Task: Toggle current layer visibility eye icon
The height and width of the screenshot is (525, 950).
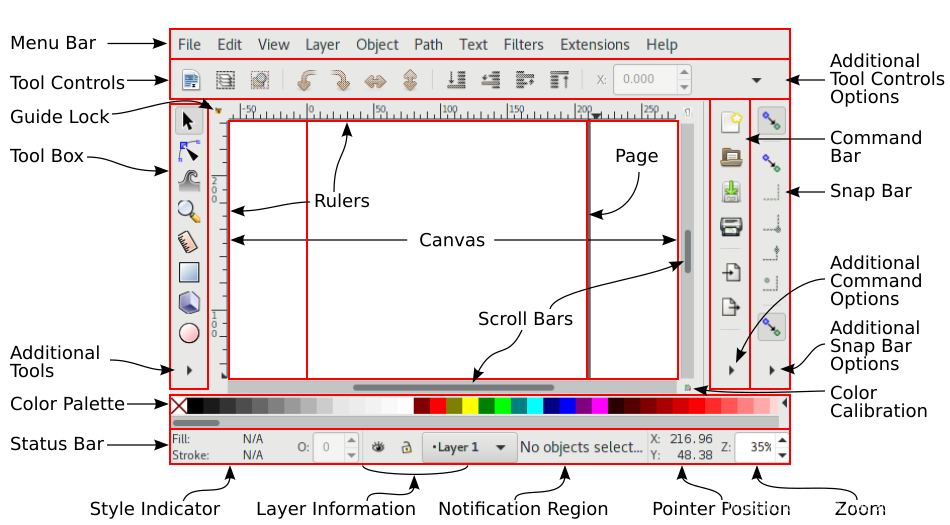Action: [378, 447]
